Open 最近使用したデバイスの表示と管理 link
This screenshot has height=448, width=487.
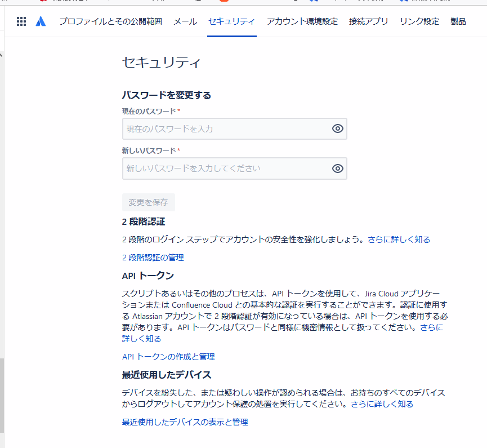click(185, 422)
